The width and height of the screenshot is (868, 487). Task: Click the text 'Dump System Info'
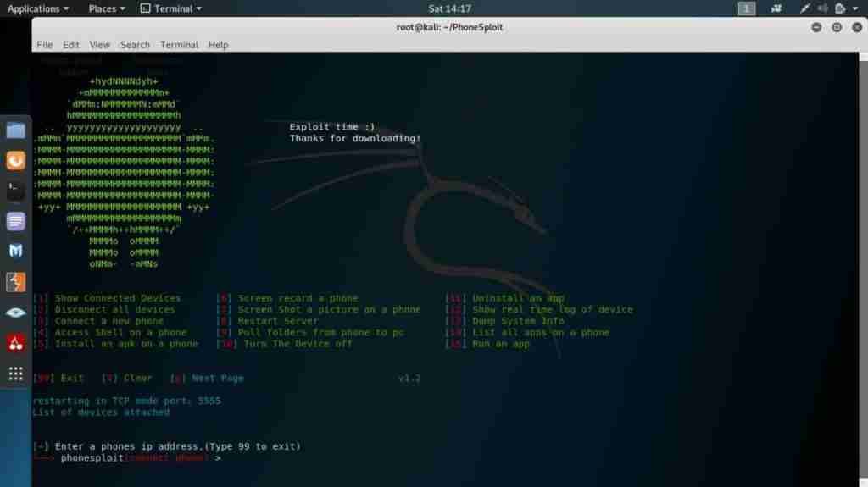point(518,321)
